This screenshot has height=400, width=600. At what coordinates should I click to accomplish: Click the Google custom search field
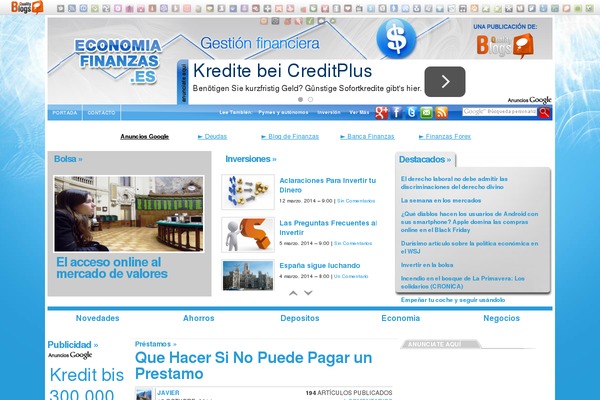click(499, 112)
